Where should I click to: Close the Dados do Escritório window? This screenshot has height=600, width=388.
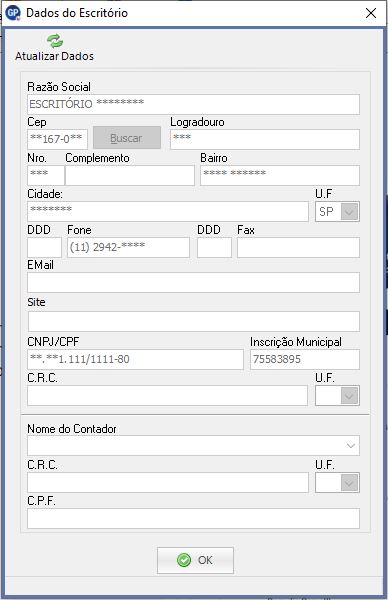(371, 13)
